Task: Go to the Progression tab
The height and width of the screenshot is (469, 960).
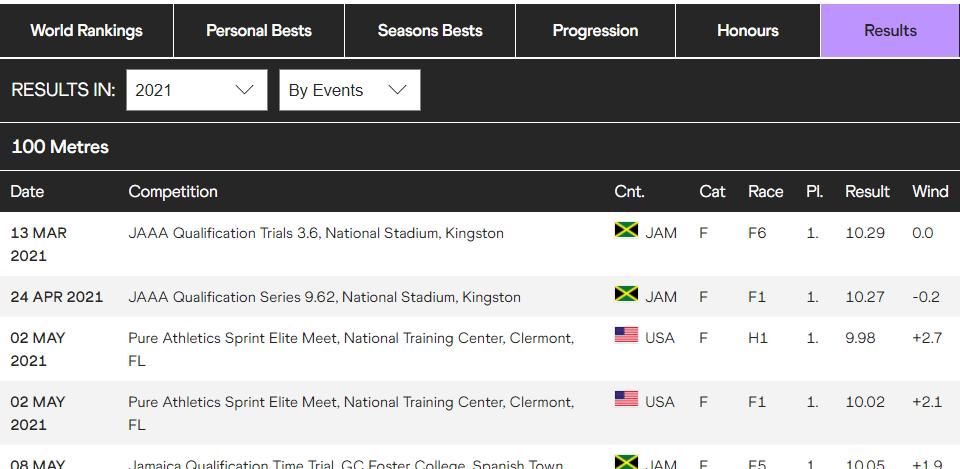Action: [x=595, y=31]
